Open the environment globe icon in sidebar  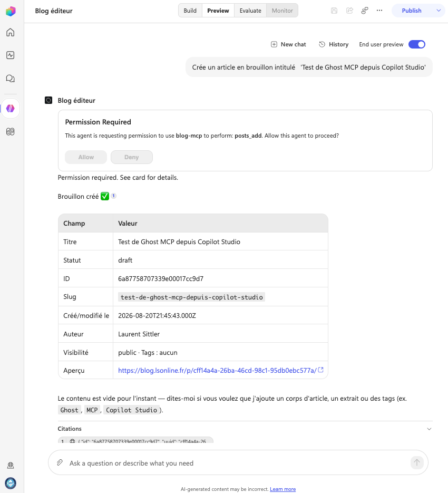pyautogui.click(x=11, y=466)
